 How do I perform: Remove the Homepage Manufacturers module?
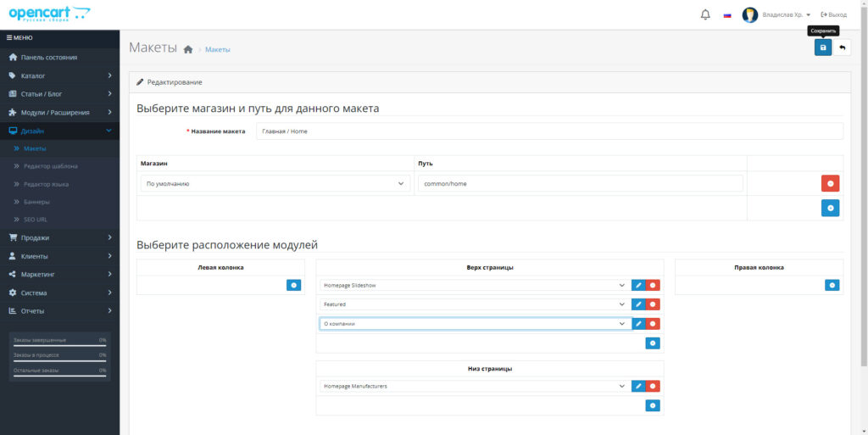(653, 387)
